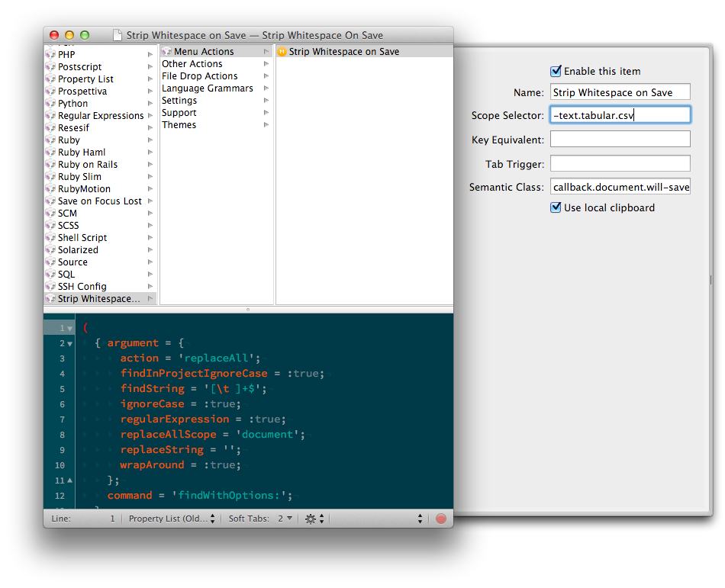Screen dimensions: 725x588
Task: Click the drawer resize handle on right edge
Action: (710, 279)
